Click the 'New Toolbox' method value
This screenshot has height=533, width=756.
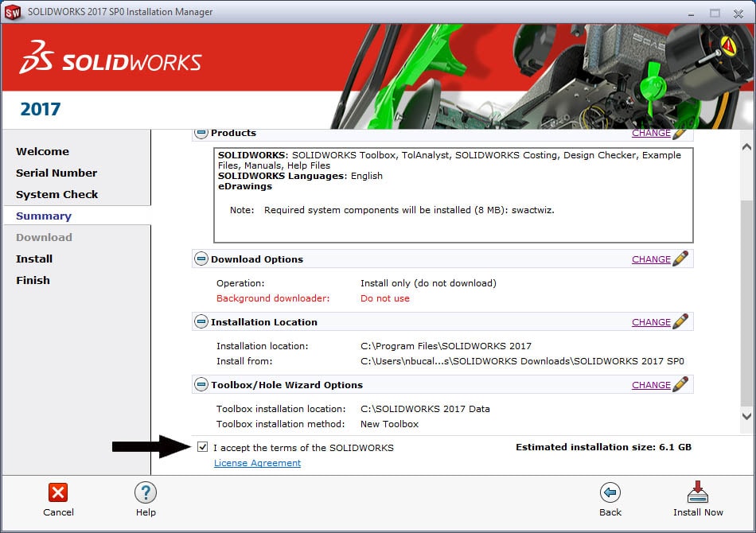389,424
